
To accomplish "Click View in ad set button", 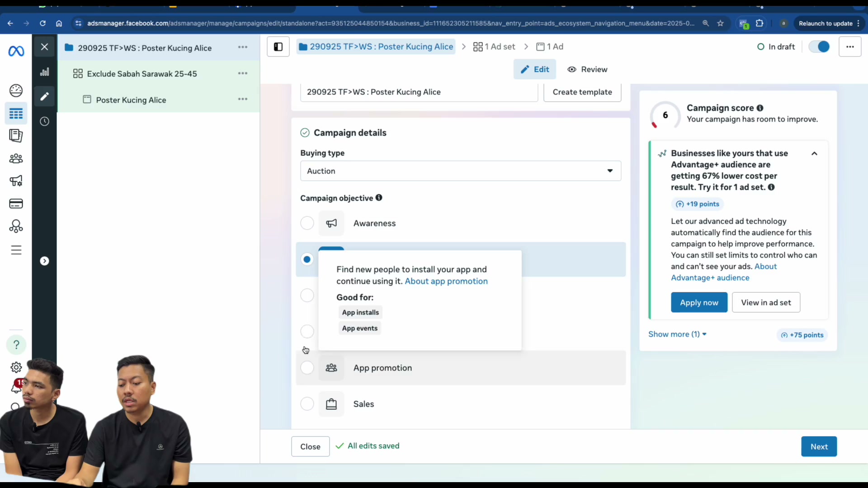I will click(x=766, y=302).
